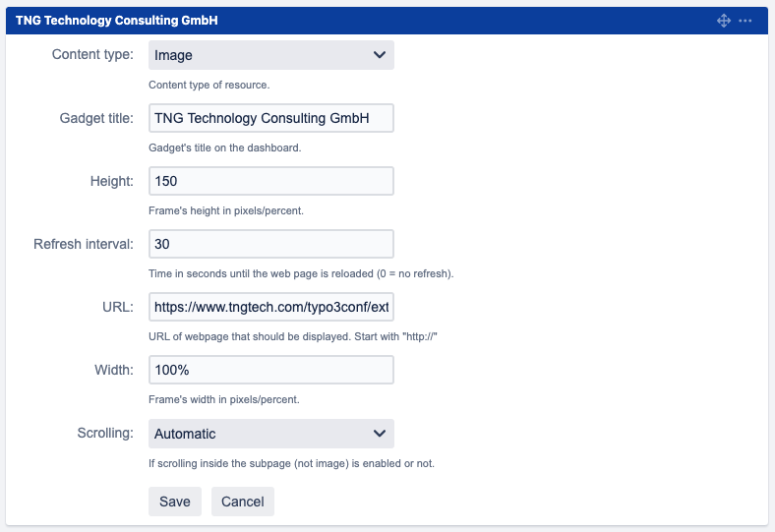Click the "Scrolling:" field label

coord(105,434)
